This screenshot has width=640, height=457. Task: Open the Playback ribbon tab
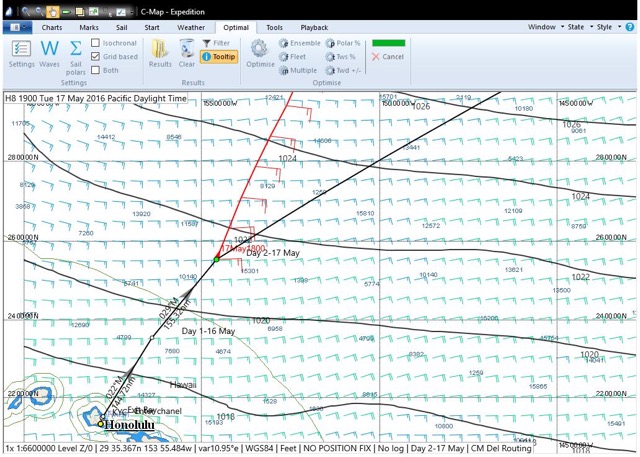click(314, 27)
